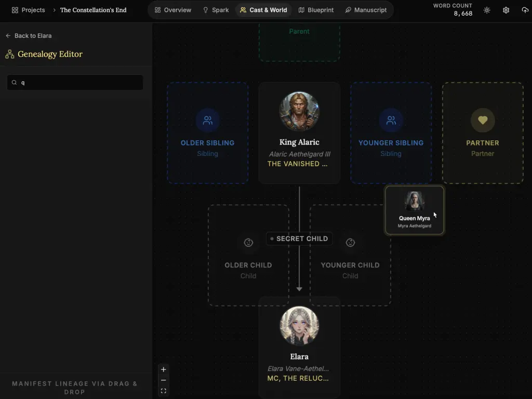Zoom in with the plus button
This screenshot has width=532, height=399.
164,369
